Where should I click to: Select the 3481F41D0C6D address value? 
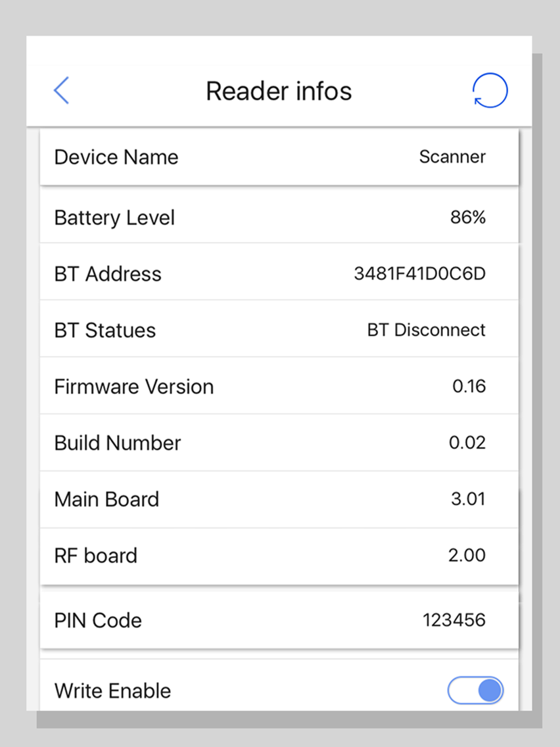pos(419,274)
